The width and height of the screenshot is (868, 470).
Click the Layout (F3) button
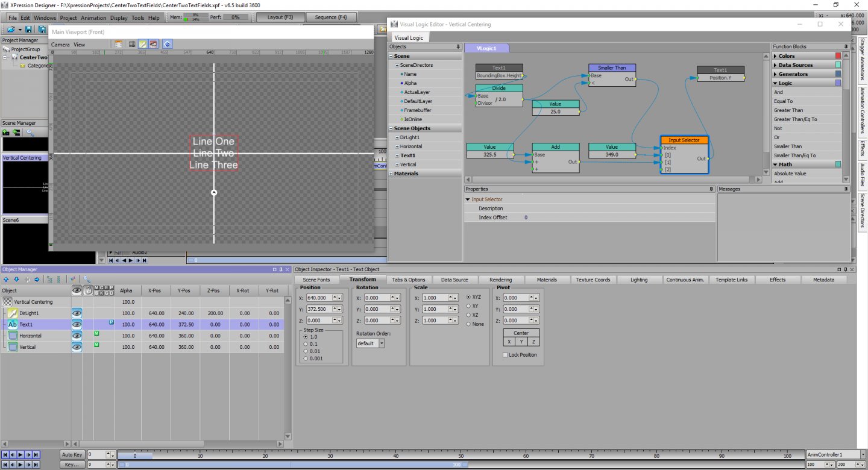(280, 17)
